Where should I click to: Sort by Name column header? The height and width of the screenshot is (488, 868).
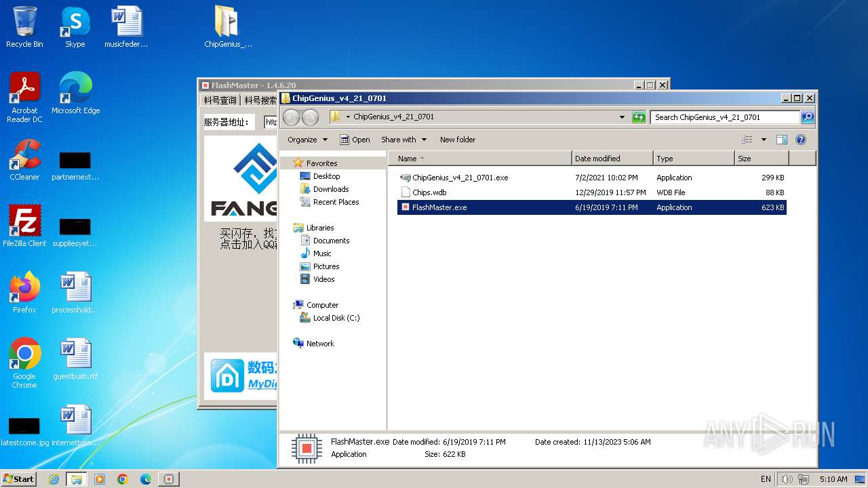click(x=480, y=159)
